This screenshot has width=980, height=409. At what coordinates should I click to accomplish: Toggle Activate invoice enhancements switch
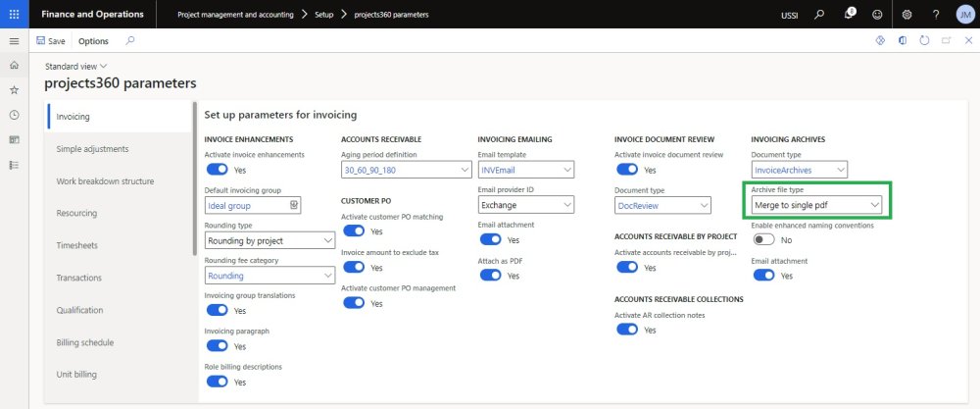pyautogui.click(x=216, y=170)
